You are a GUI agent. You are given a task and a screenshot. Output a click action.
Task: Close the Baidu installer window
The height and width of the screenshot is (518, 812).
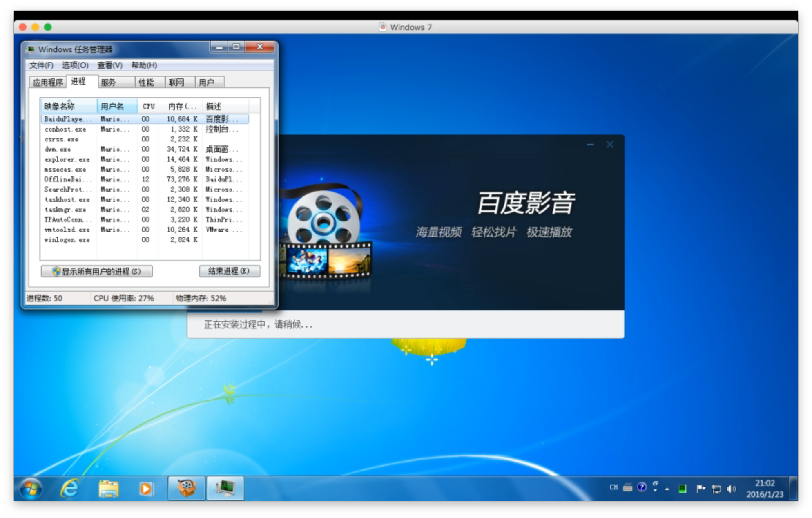[610, 145]
